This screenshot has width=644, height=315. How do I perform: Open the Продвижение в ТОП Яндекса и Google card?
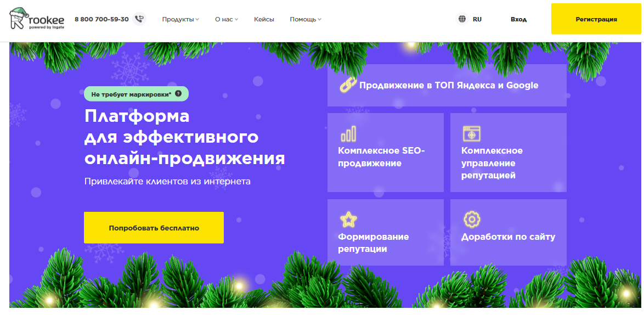click(x=447, y=86)
